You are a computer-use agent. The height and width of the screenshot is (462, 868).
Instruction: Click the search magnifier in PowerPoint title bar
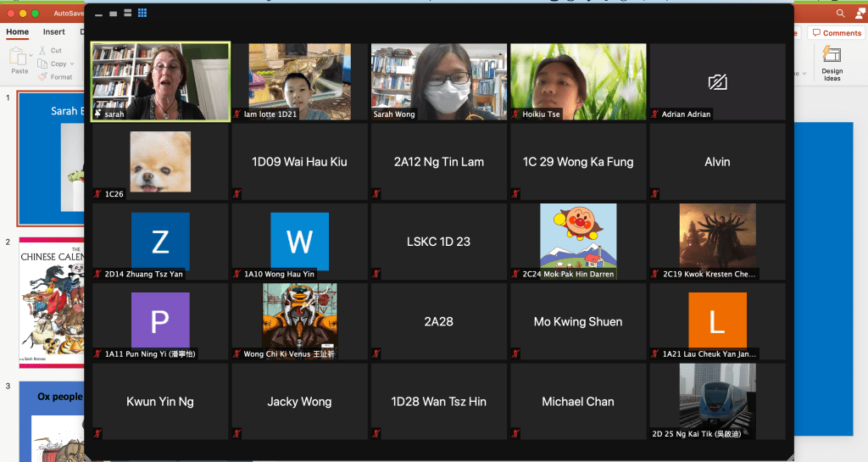click(x=840, y=14)
